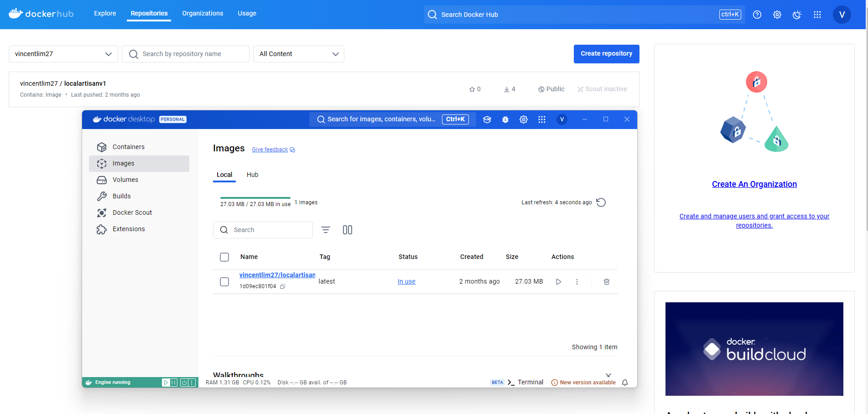The height and width of the screenshot is (414, 868).
Task: Run the vincentlim27/localartisan image
Action: (559, 282)
